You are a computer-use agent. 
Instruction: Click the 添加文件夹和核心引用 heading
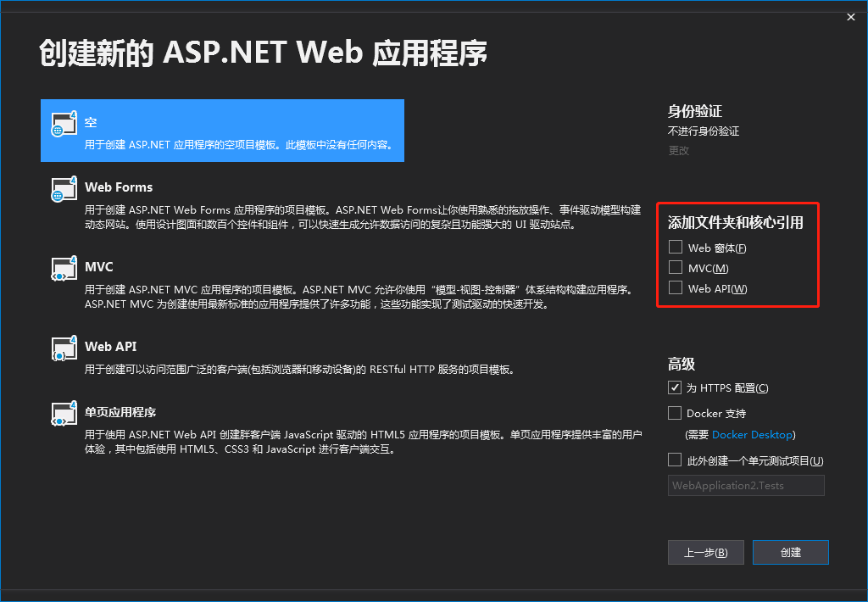pyautogui.click(x=735, y=223)
